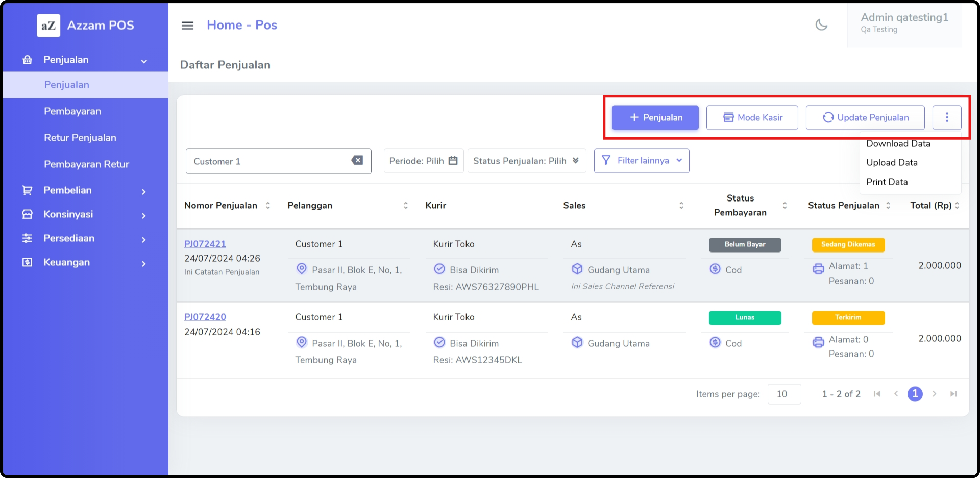Sort by Total (Rp) column
This screenshot has width=980, height=478.
(957, 205)
